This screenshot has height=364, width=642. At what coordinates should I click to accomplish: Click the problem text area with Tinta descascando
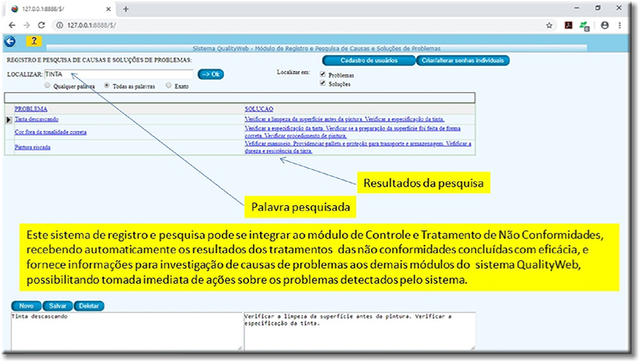click(127, 331)
